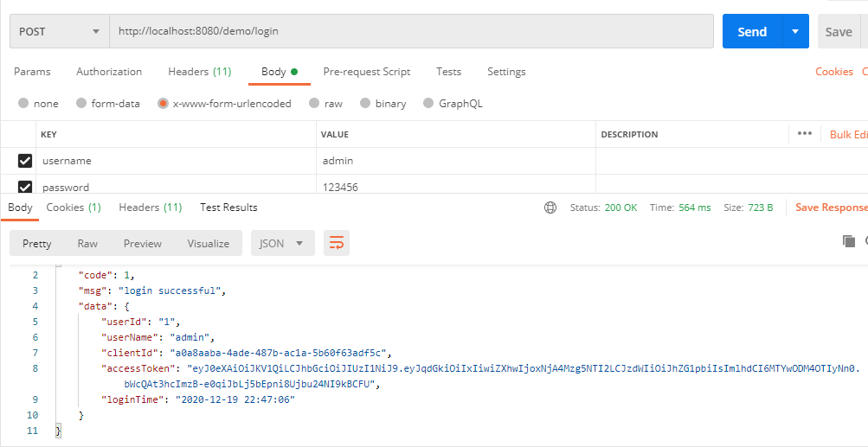The width and height of the screenshot is (868, 447).
Task: Switch the response view to Preview
Action: click(x=143, y=244)
